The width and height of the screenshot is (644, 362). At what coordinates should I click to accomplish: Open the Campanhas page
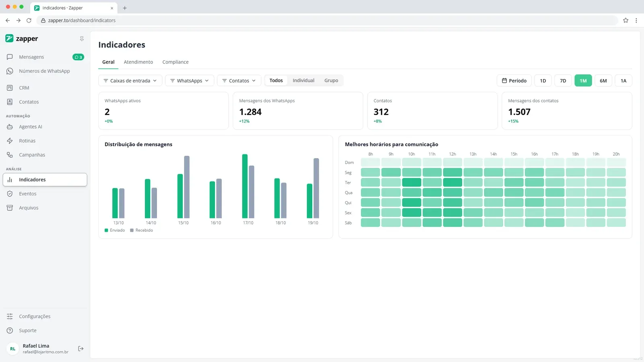45,155
